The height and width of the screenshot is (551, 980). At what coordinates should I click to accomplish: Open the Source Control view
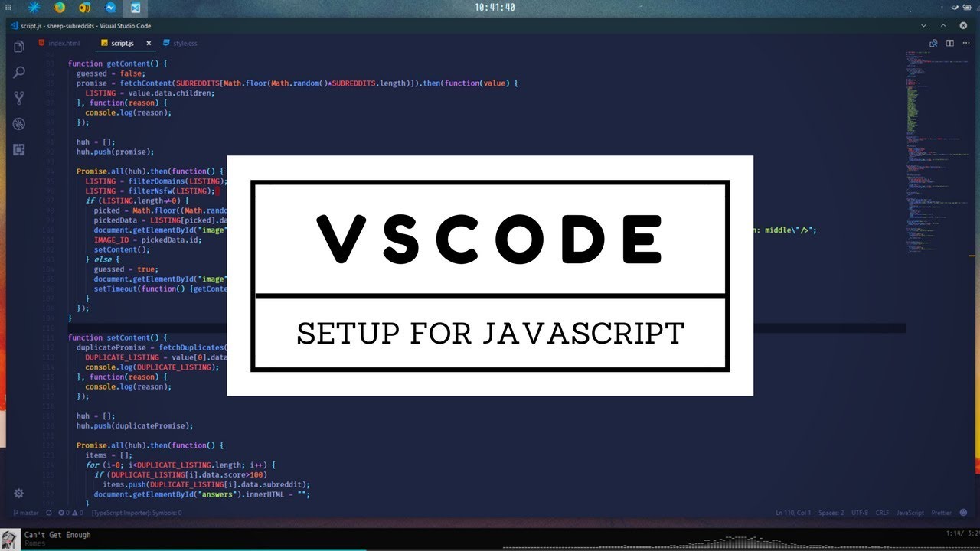pos(19,98)
